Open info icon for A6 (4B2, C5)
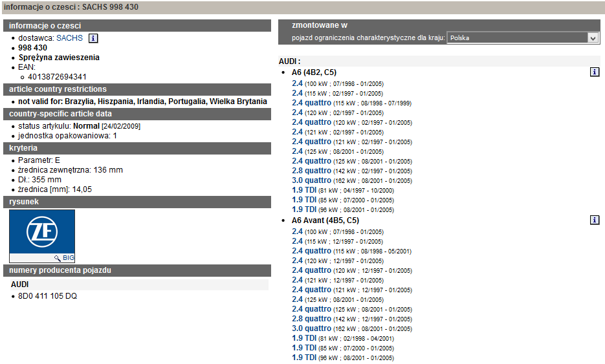The width and height of the screenshot is (605, 364). pyautogui.click(x=595, y=72)
